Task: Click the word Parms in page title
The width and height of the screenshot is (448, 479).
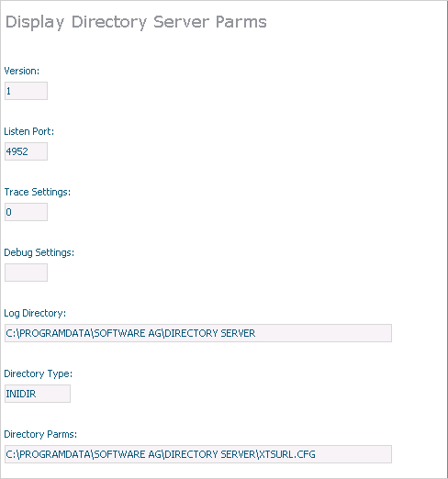Action: tap(241, 22)
